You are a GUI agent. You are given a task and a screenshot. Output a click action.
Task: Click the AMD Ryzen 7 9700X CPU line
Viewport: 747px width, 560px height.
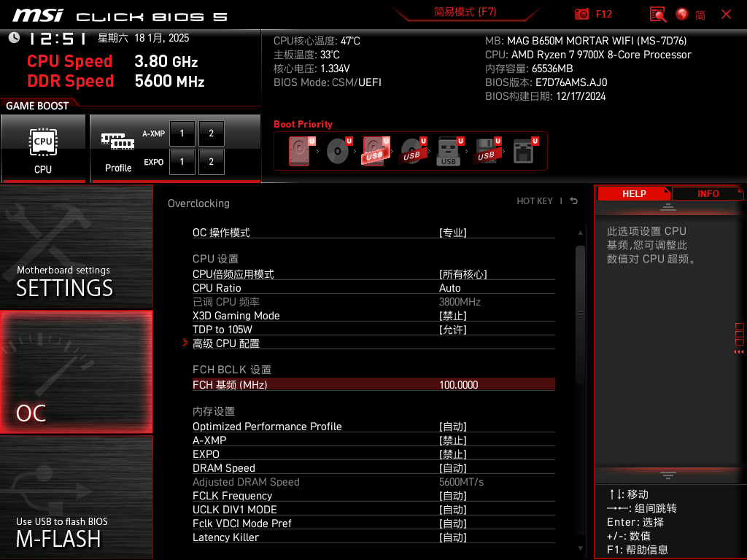589,55
